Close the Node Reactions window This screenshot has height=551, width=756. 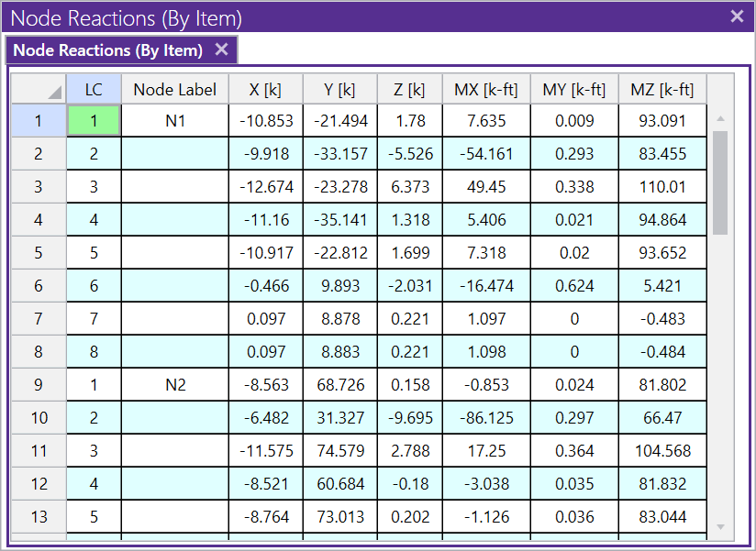pos(737,17)
